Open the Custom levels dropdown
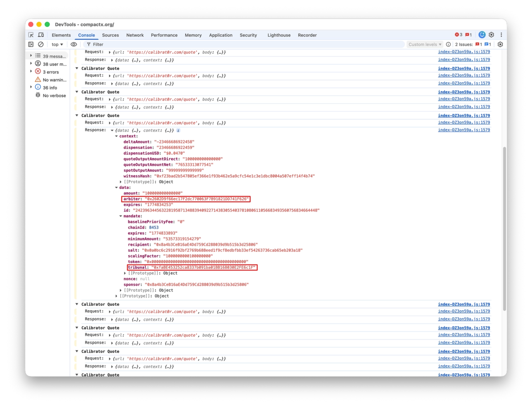The image size is (532, 408). pos(425,44)
